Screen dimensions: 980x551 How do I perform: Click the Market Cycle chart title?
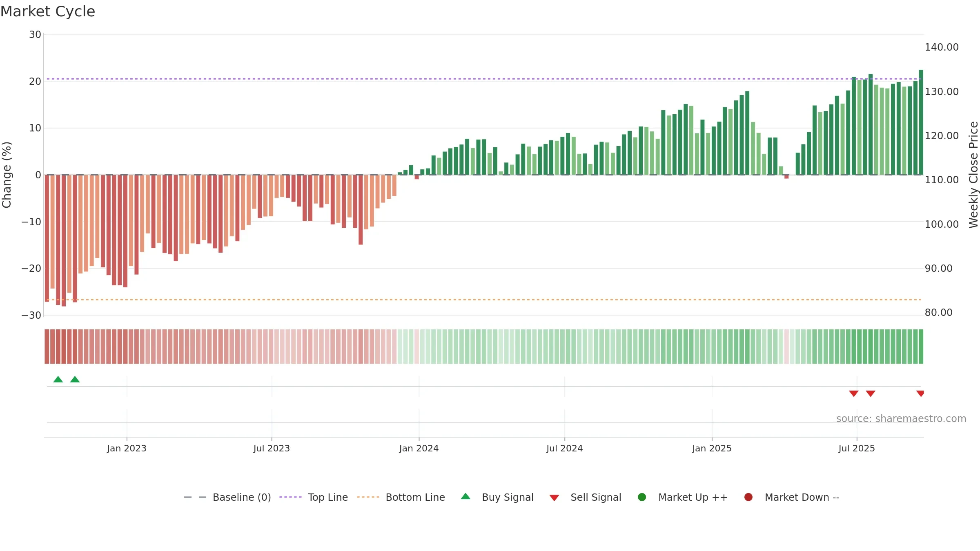pos(48,11)
